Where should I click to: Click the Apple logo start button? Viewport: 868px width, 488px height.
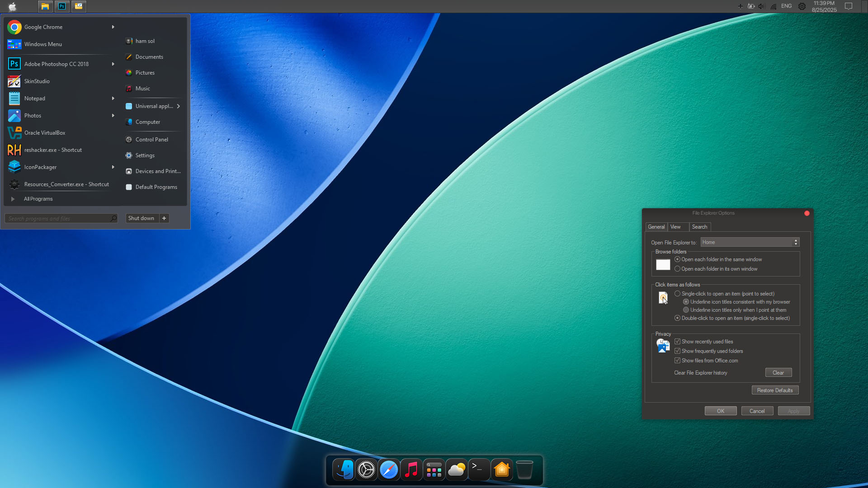tap(13, 6)
